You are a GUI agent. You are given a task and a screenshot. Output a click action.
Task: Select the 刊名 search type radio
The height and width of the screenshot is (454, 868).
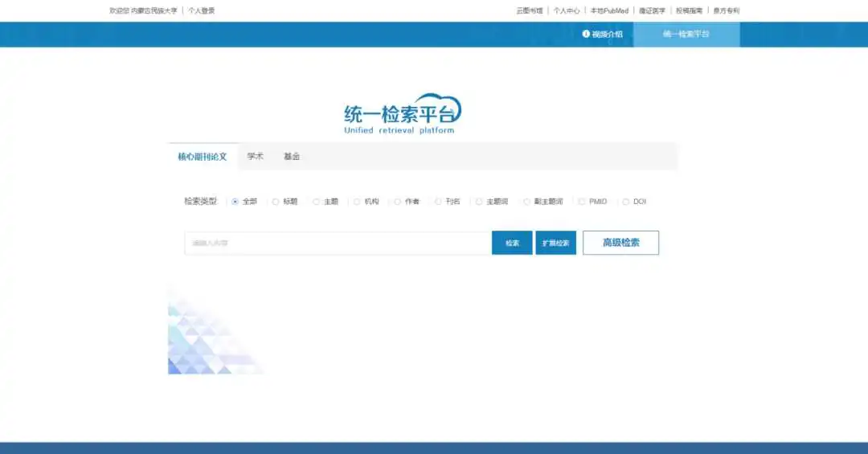pyautogui.click(x=438, y=202)
